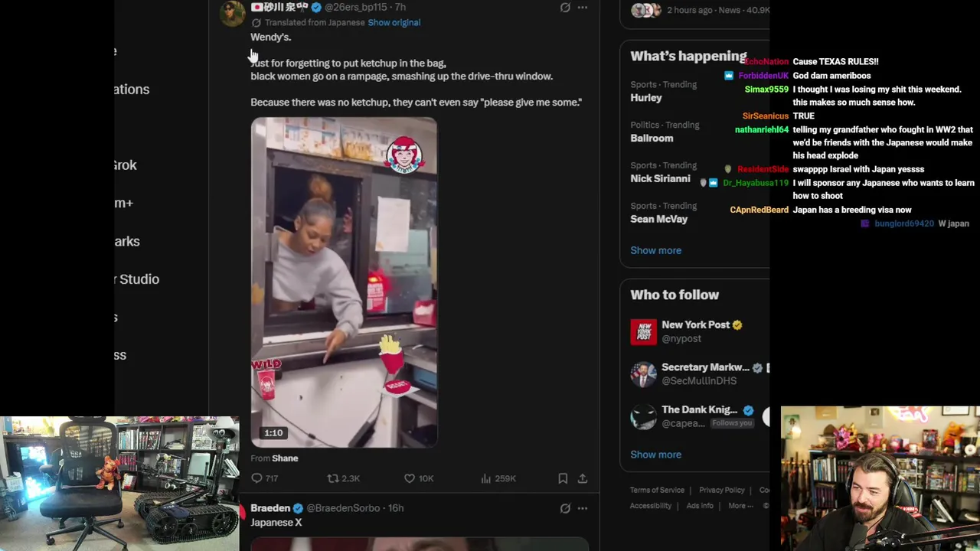Open Grok icon on top post

(565, 8)
